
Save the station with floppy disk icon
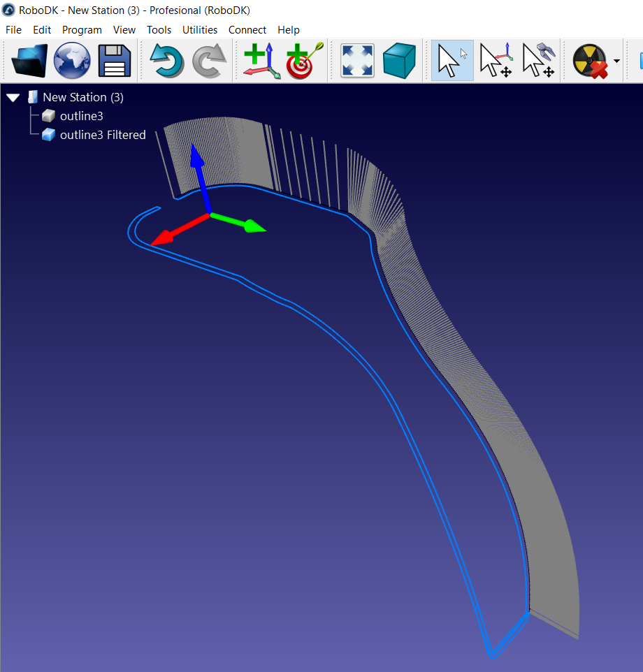point(115,61)
